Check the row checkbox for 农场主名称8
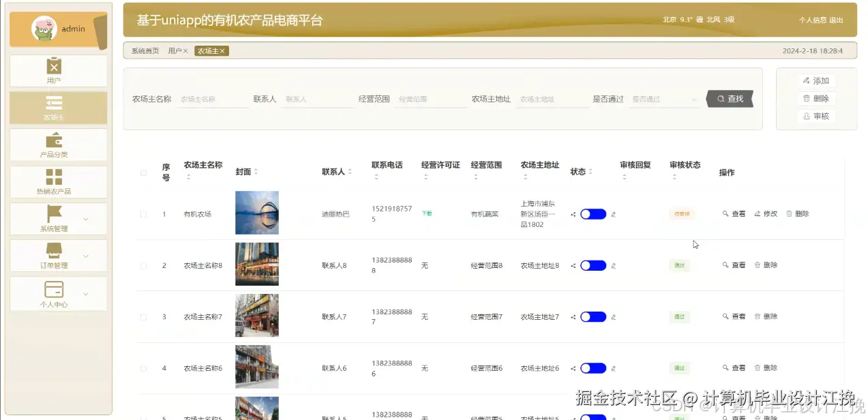Viewport: 868px width, 420px height. pyautogui.click(x=143, y=265)
